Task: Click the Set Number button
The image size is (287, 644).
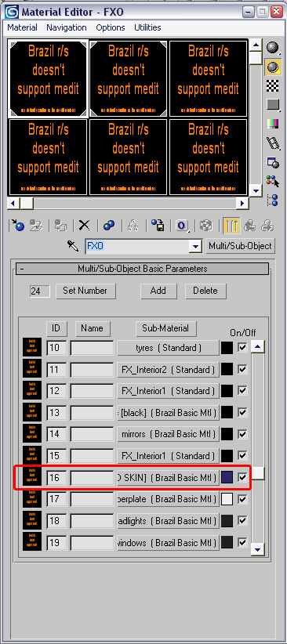Action: point(85,291)
